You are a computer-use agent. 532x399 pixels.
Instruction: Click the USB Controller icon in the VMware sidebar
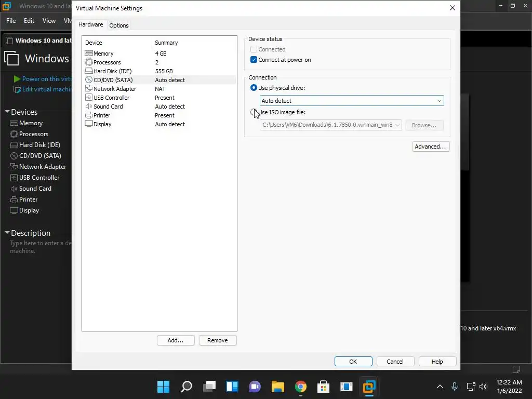point(14,178)
